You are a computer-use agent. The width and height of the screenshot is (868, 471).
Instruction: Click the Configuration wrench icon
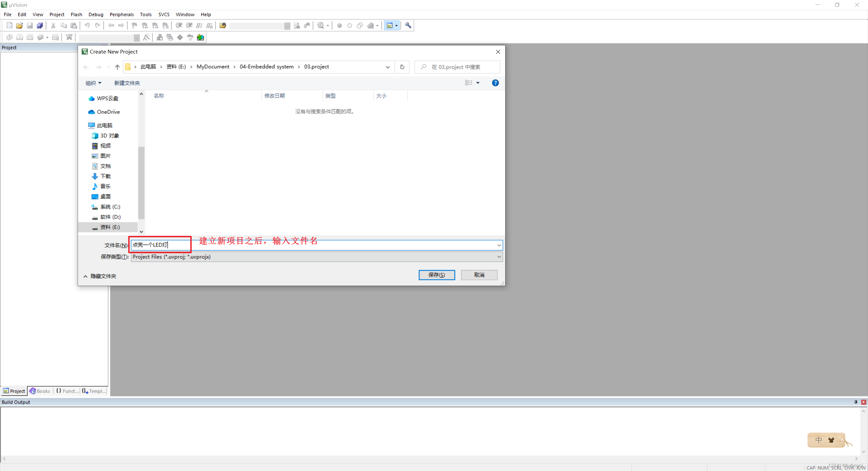pyautogui.click(x=408, y=25)
